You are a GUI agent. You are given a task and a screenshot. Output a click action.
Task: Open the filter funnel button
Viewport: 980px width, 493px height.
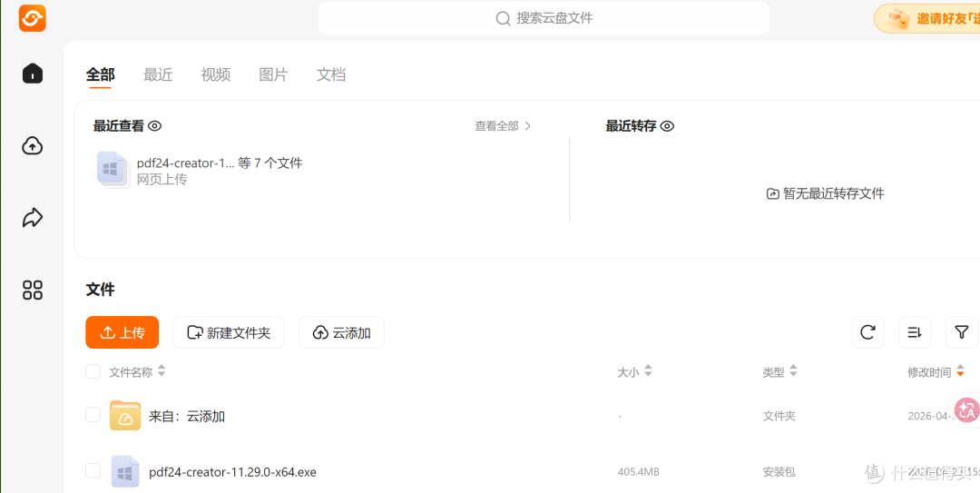961,332
